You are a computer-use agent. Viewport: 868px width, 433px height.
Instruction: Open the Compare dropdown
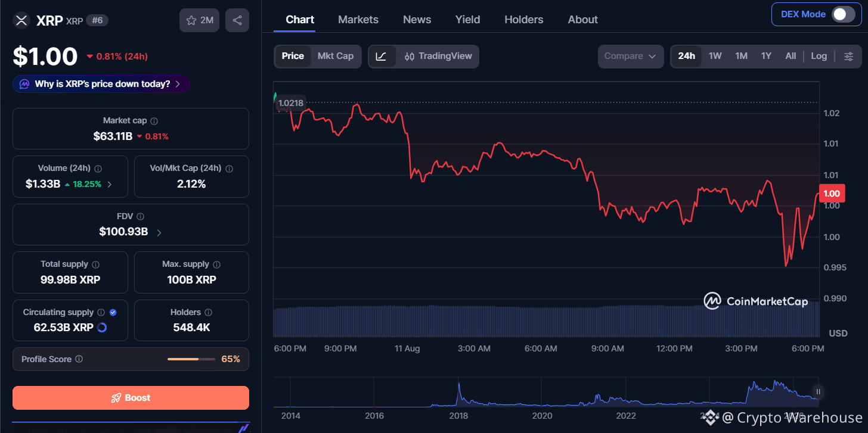631,56
